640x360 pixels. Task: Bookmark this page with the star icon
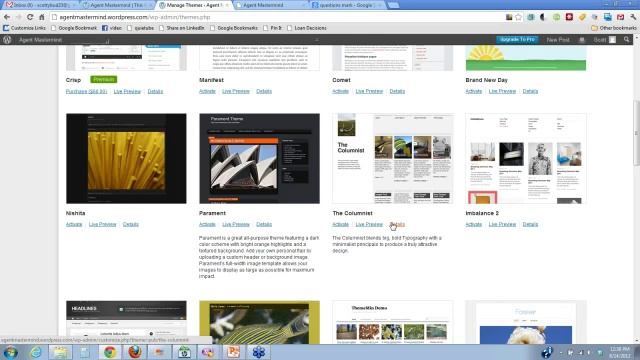coord(518,17)
